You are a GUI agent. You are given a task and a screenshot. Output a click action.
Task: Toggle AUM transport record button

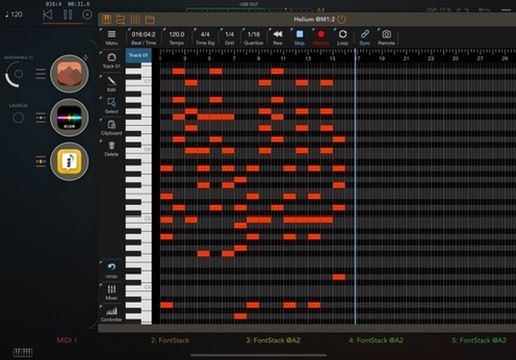point(87,15)
